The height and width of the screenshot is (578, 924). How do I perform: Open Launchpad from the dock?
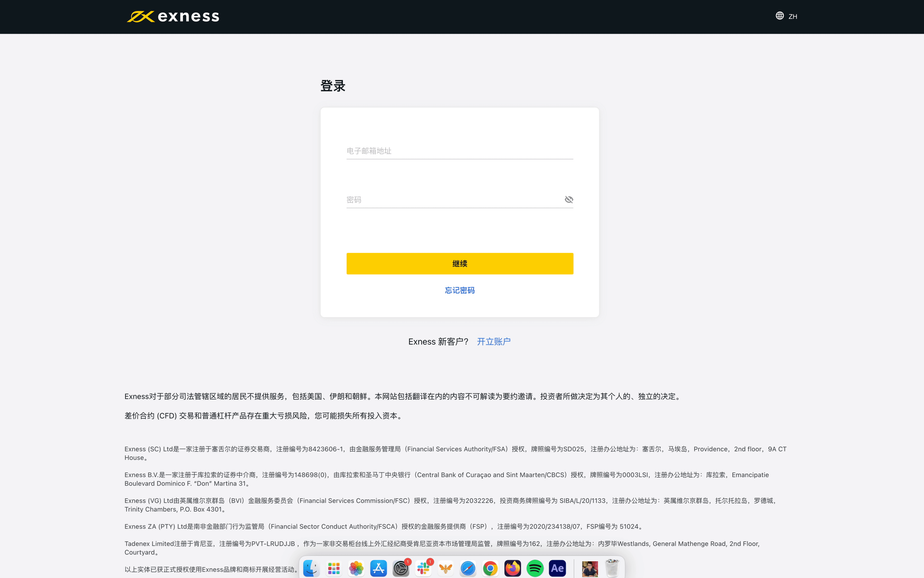tap(334, 568)
